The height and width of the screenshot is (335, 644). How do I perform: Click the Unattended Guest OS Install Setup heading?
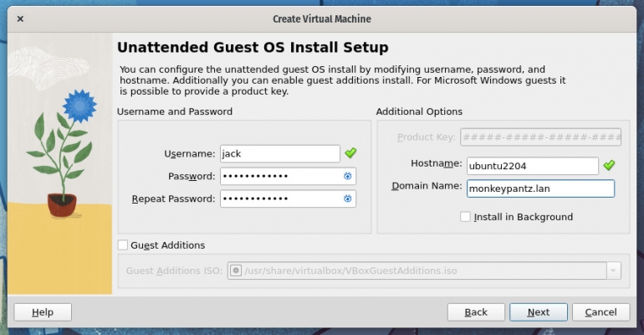tap(253, 47)
